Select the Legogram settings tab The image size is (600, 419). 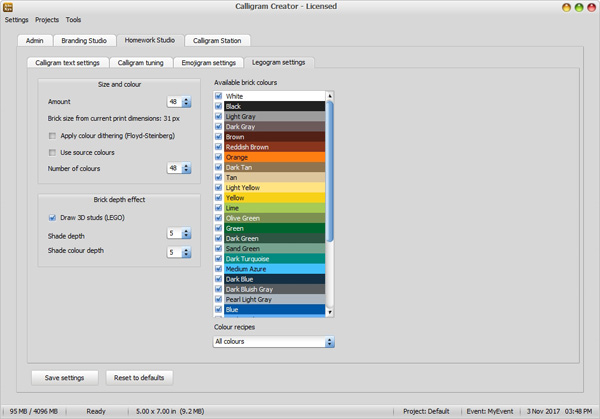[x=279, y=62]
